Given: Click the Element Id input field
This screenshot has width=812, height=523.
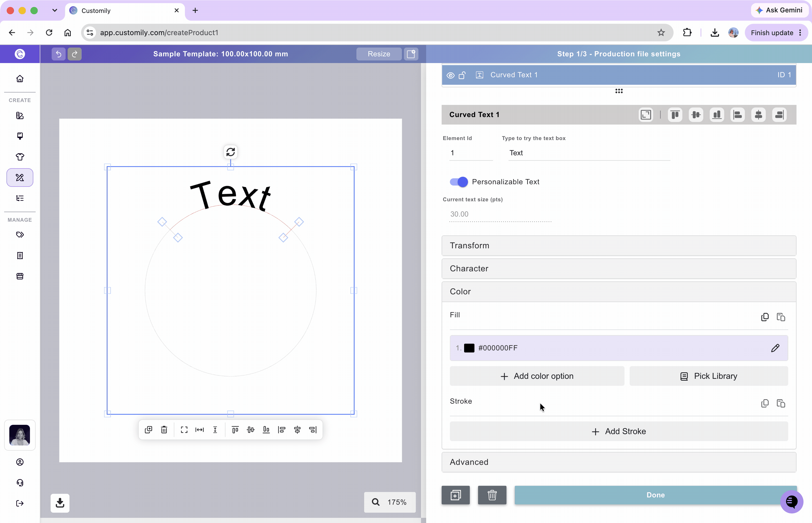Looking at the screenshot, I should point(471,153).
